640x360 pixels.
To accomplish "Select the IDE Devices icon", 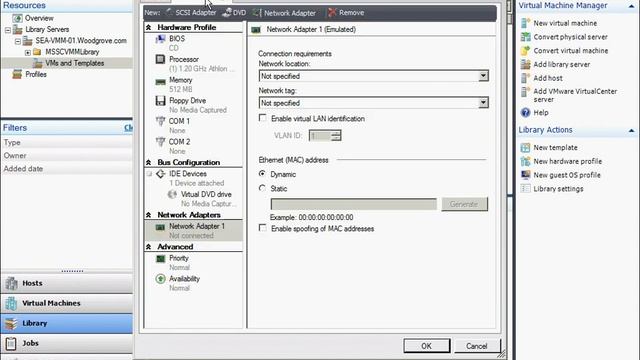I will 160,174.
